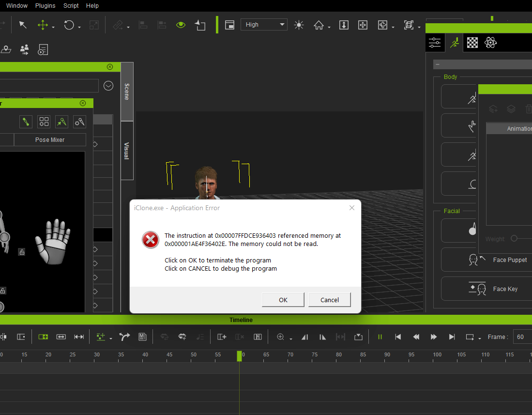
Task: Click the sun lighting icon
Action: (x=299, y=25)
